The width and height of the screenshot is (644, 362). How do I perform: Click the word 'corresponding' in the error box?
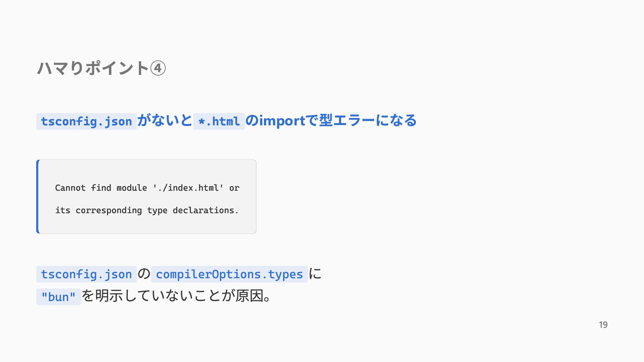pyautogui.click(x=109, y=211)
